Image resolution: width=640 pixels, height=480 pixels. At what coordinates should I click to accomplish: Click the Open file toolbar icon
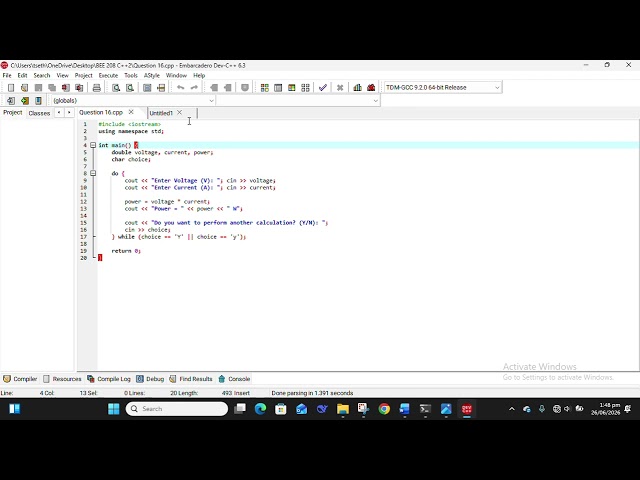[24, 88]
